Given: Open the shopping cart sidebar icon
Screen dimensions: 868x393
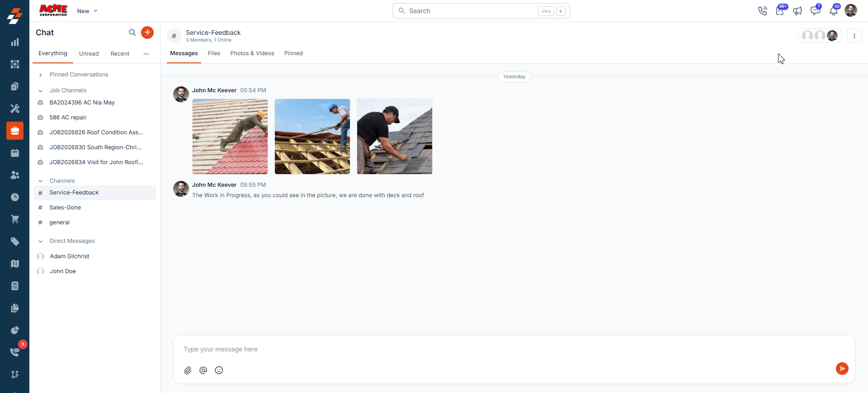Looking at the screenshot, I should [x=15, y=219].
